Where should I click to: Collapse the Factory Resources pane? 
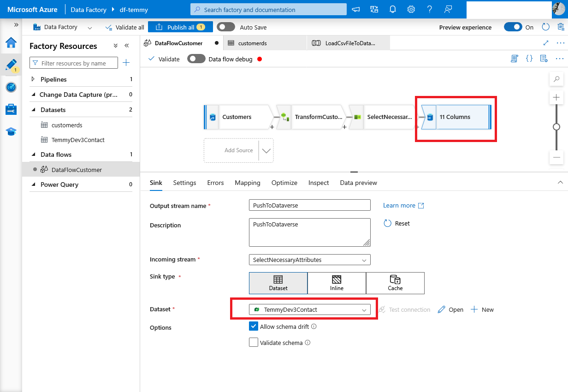tap(127, 46)
